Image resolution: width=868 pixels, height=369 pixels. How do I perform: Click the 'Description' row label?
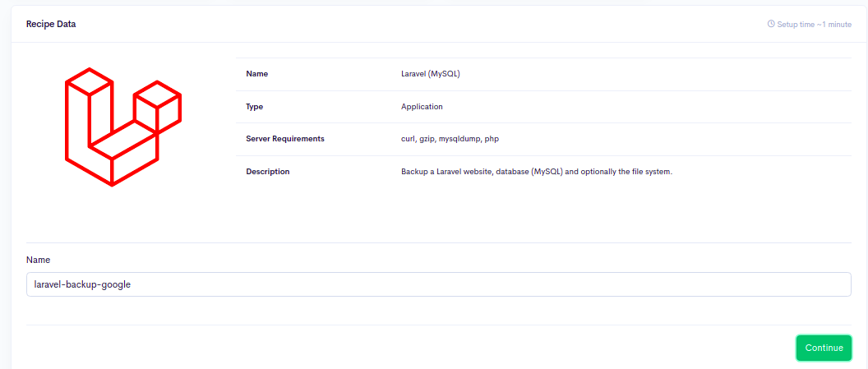268,172
